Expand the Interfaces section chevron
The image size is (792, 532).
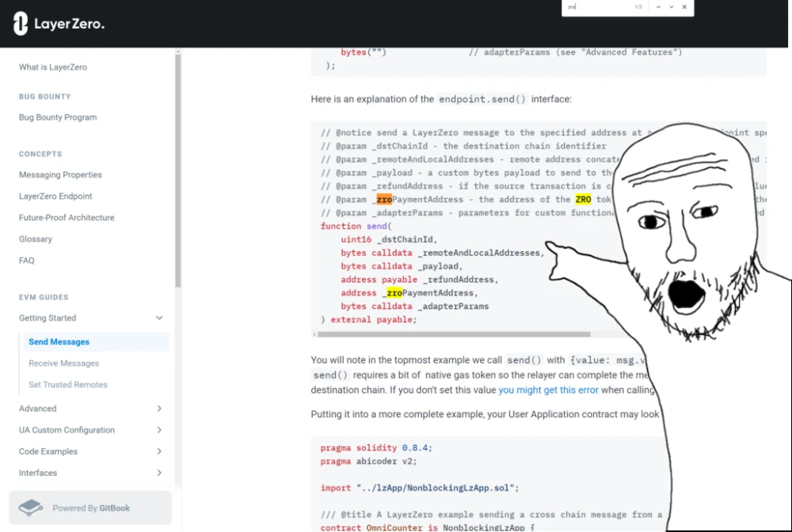[159, 473]
